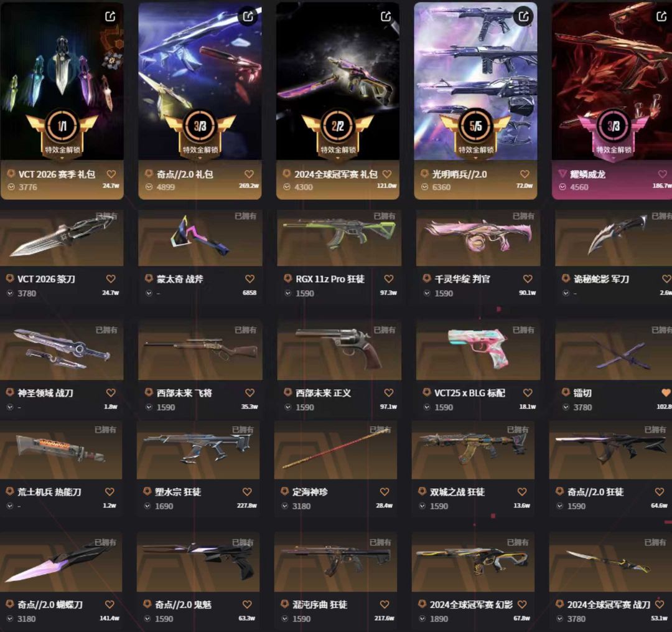
Task: Click share icon on 光明哨兵//2.0 card
Action: click(x=524, y=17)
